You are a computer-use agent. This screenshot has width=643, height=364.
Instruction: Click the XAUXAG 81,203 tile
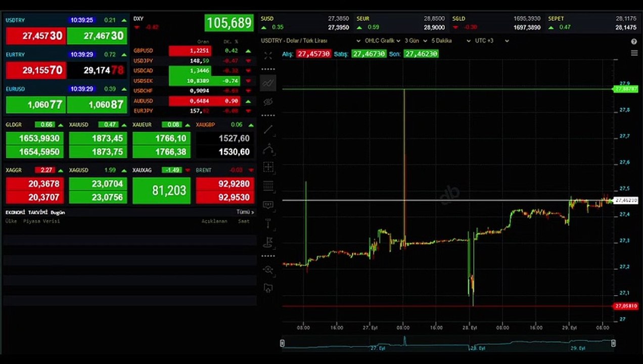click(162, 190)
